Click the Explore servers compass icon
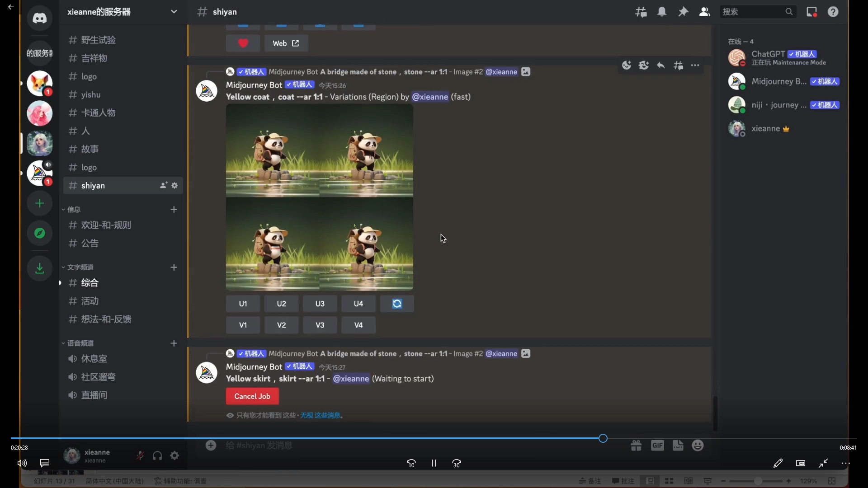The height and width of the screenshot is (488, 868). [40, 233]
